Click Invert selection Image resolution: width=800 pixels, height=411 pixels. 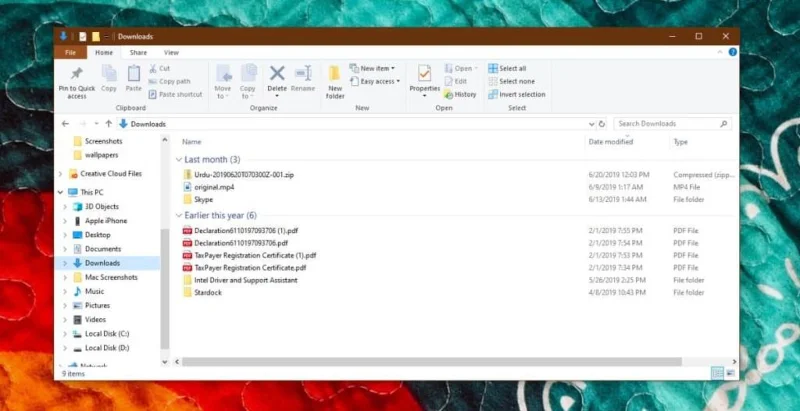517,94
